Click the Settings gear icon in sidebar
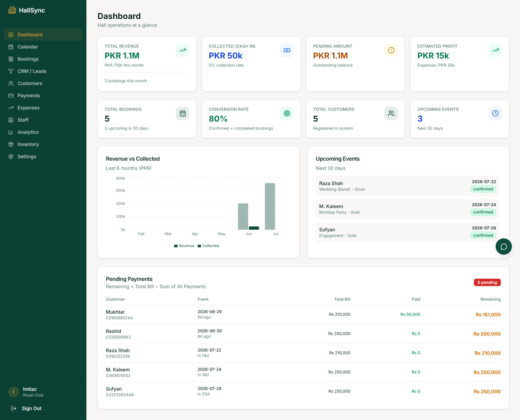This screenshot has height=420, width=520. (11, 157)
